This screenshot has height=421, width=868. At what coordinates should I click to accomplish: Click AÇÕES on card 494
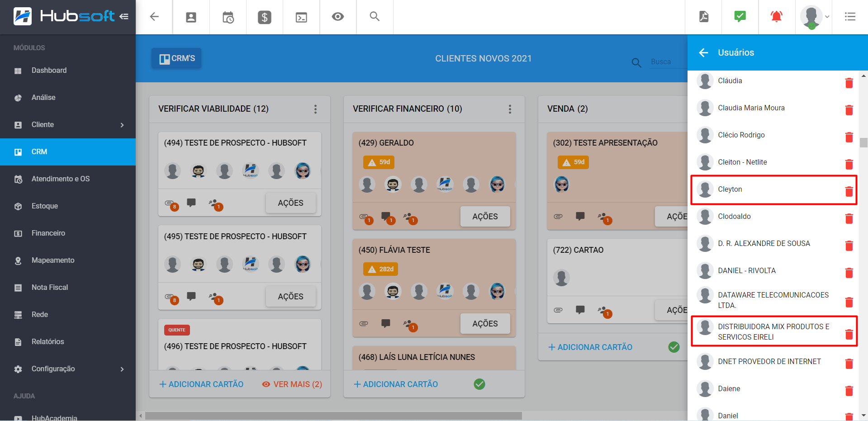click(x=290, y=203)
